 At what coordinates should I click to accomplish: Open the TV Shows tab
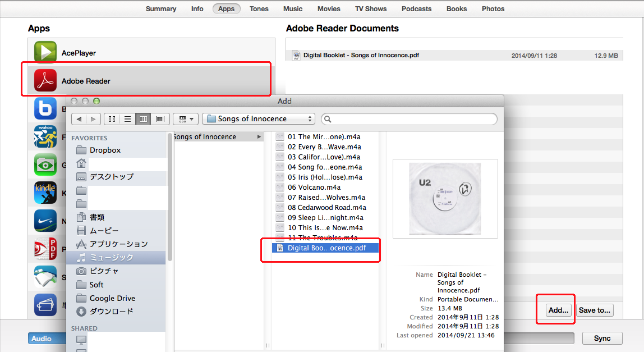[371, 8]
